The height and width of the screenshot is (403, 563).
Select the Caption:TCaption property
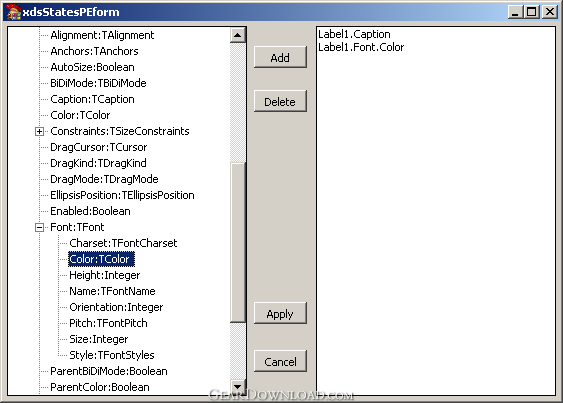click(92, 99)
